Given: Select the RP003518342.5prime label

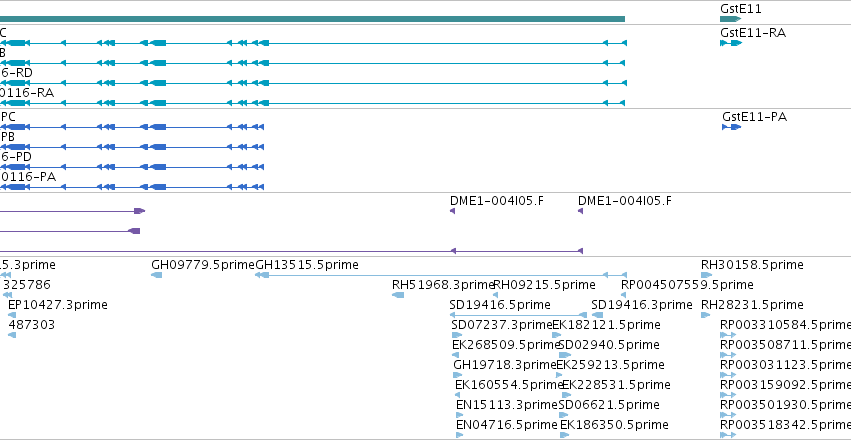Looking at the screenshot, I should click(785, 425).
